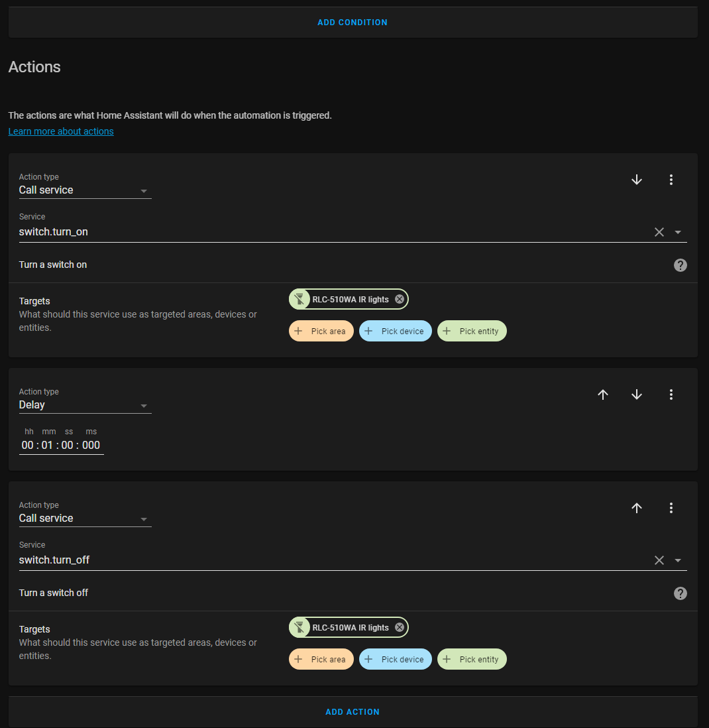
Task: Move the Delay action down
Action: pos(637,394)
